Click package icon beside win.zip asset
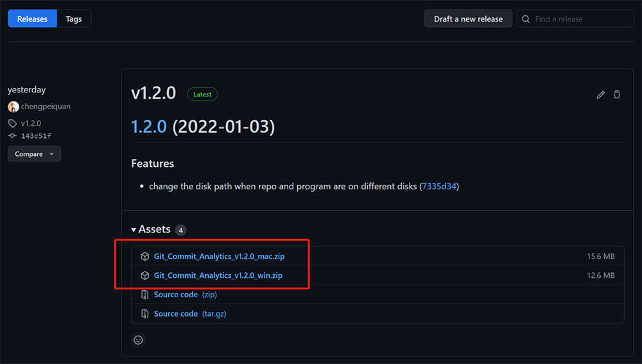642x364 pixels. (x=145, y=275)
